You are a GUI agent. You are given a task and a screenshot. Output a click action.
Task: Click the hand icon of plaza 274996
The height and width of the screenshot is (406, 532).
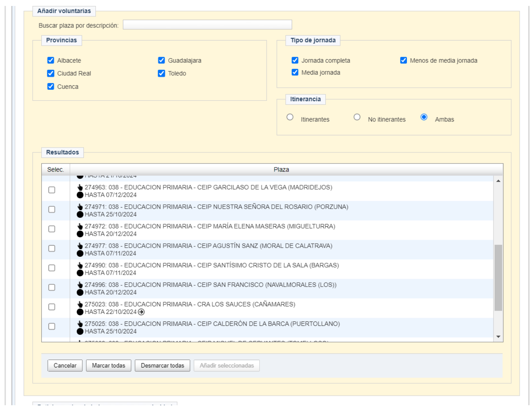pos(80,285)
